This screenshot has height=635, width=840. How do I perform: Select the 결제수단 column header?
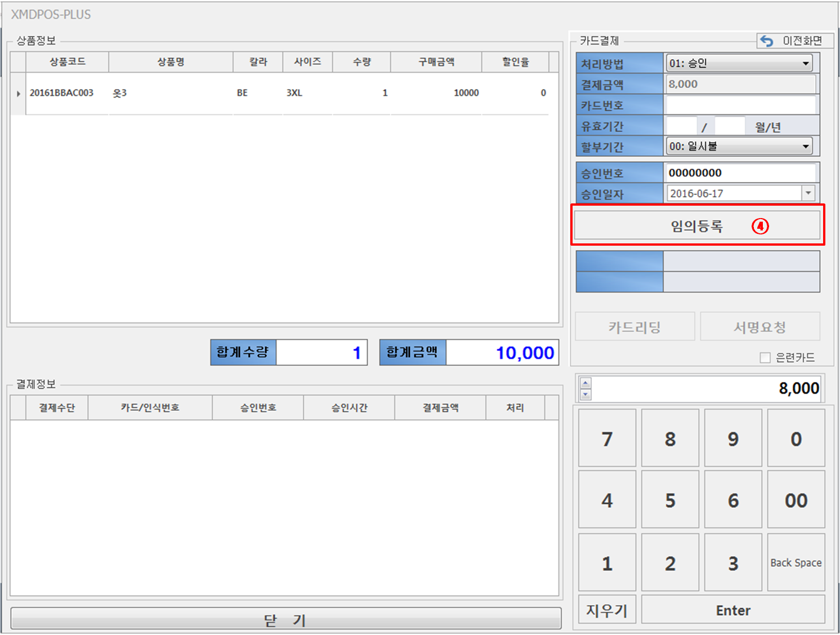point(57,408)
